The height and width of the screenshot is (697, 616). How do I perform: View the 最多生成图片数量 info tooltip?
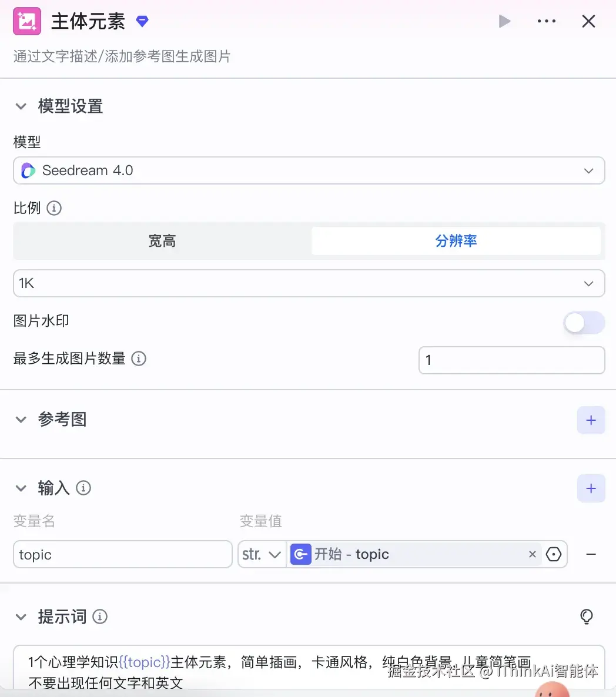[x=139, y=358]
